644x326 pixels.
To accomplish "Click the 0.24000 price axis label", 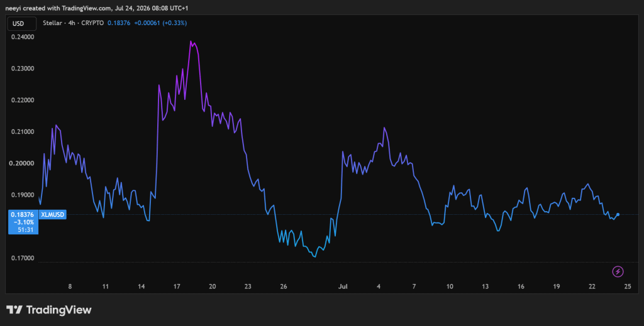I will (x=23, y=37).
